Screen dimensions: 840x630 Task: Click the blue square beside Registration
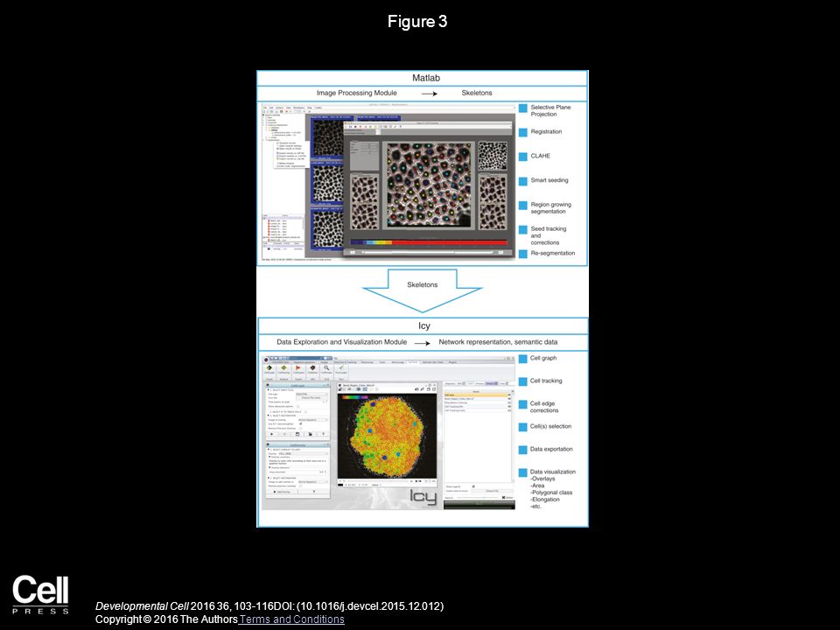click(x=523, y=132)
